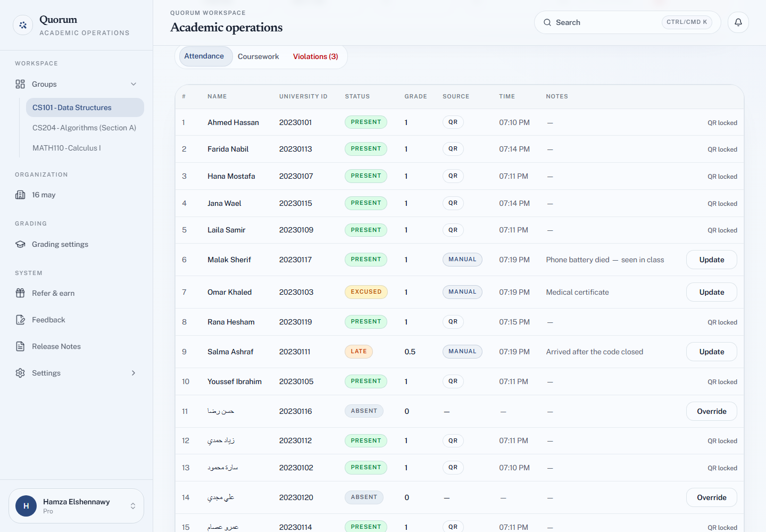Click the Refer & earn gift icon

[x=20, y=293]
